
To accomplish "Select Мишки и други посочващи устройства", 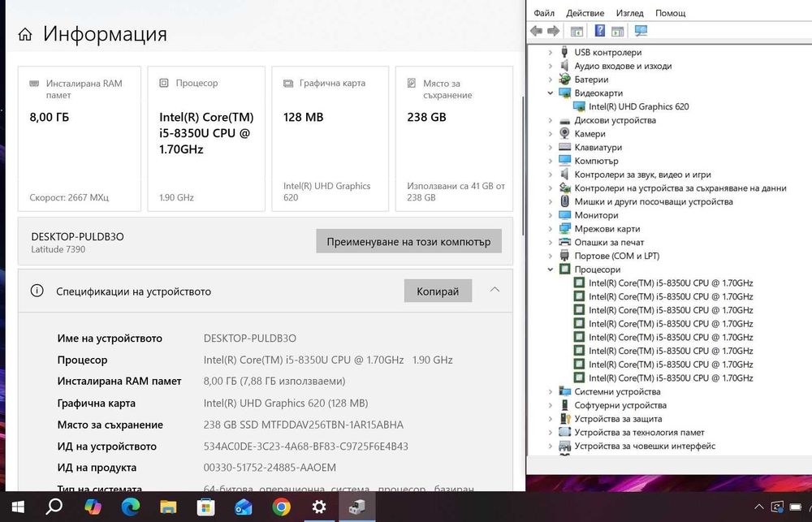I will 654,201.
